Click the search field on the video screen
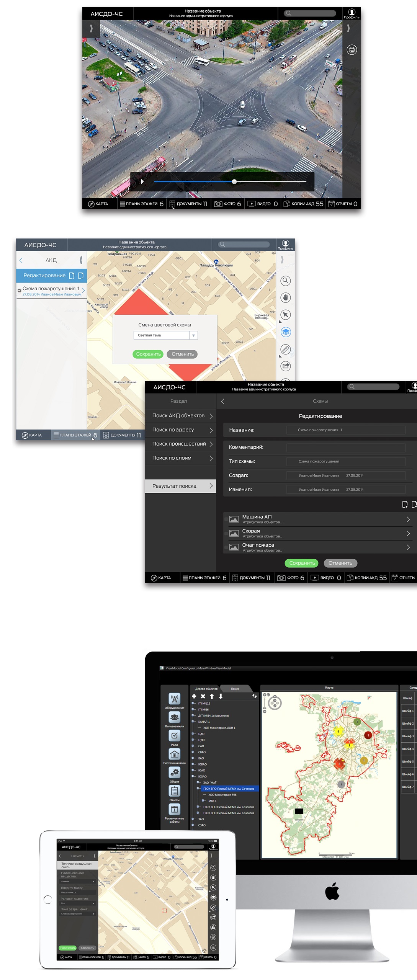Viewport: 417px width, 980px height. [x=310, y=13]
